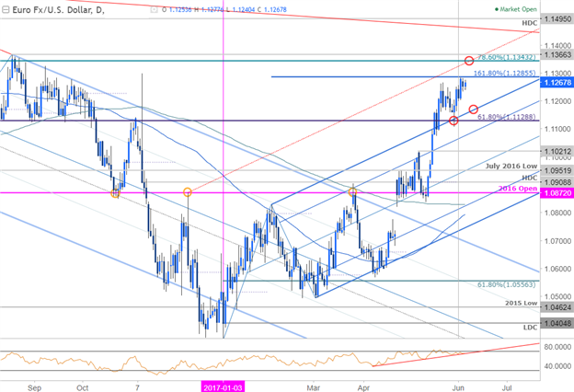Click the 1.04624 price axis label

pyautogui.click(x=557, y=307)
